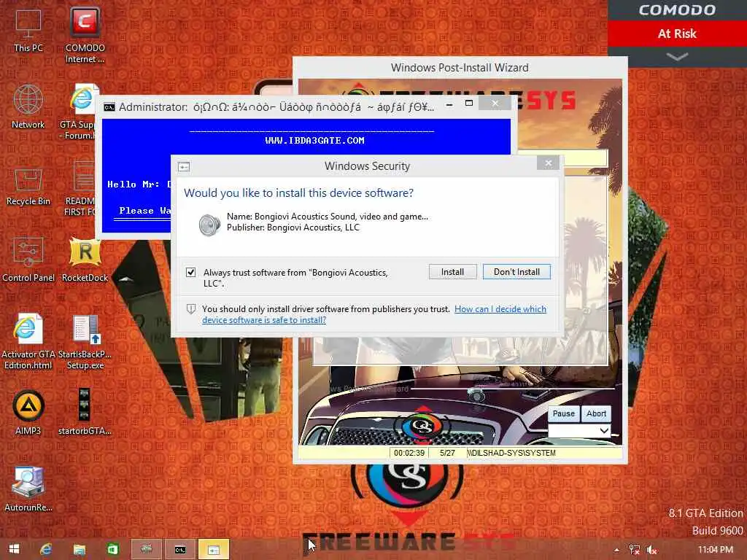Launch RocketDock desktop icon
The height and width of the screenshot is (560, 747).
pos(85,260)
